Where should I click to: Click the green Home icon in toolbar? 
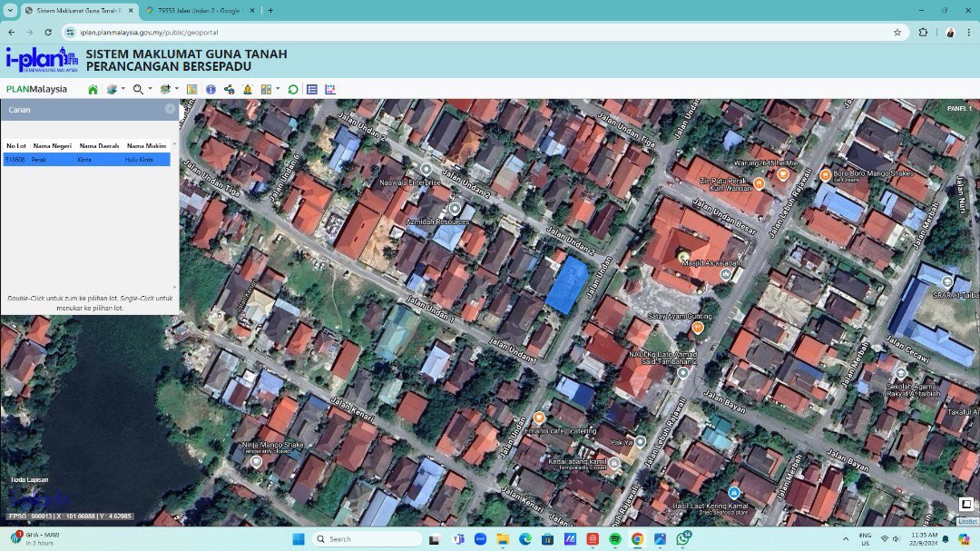pyautogui.click(x=93, y=89)
